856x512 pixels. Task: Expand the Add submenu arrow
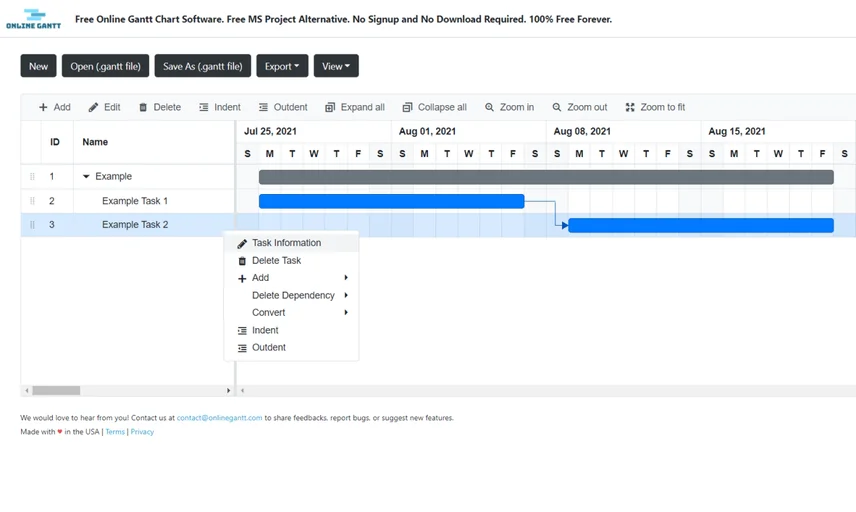coord(346,277)
